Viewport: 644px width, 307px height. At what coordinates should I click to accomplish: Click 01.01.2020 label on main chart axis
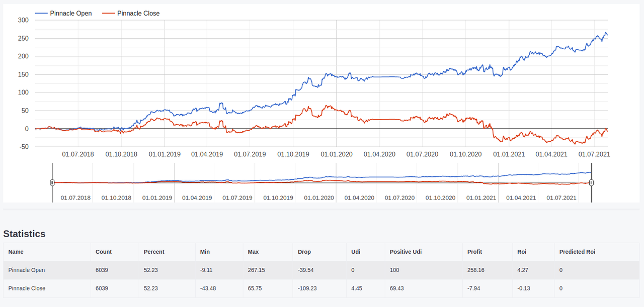pos(337,154)
